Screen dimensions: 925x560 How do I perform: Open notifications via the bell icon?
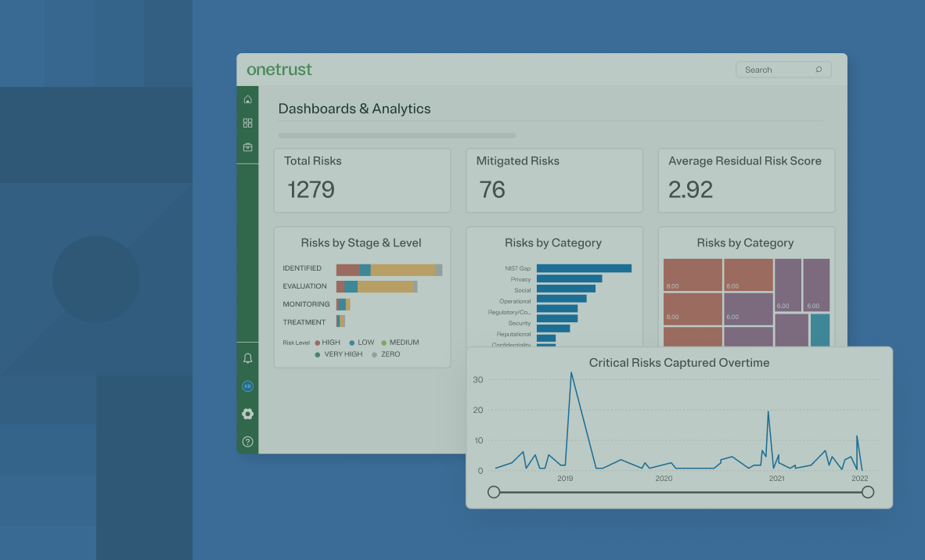coord(247,357)
